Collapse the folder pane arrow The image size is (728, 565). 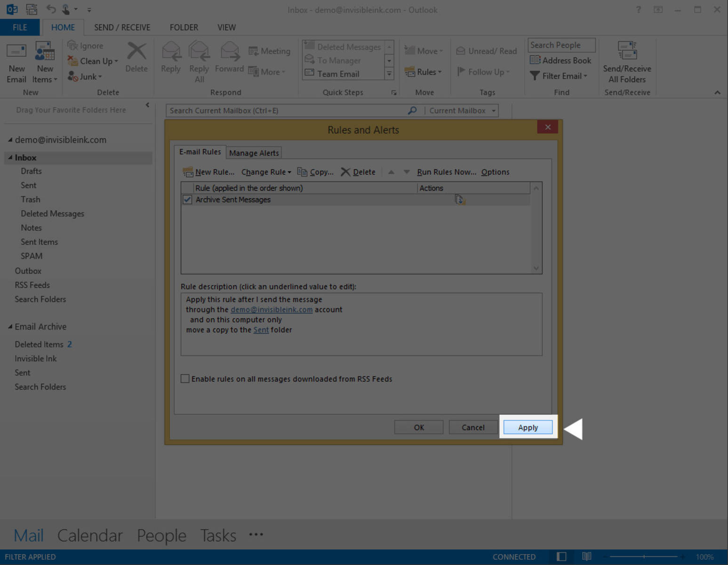147,105
